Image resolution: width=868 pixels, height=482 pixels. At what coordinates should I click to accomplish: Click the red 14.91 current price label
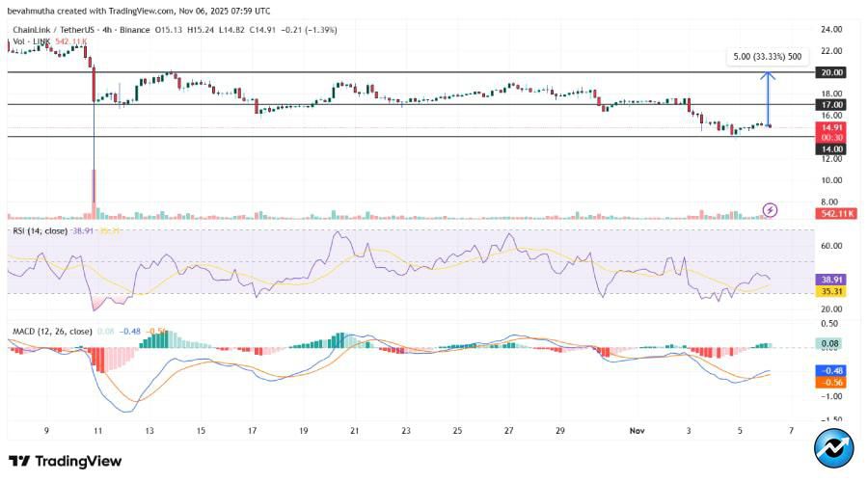point(830,126)
